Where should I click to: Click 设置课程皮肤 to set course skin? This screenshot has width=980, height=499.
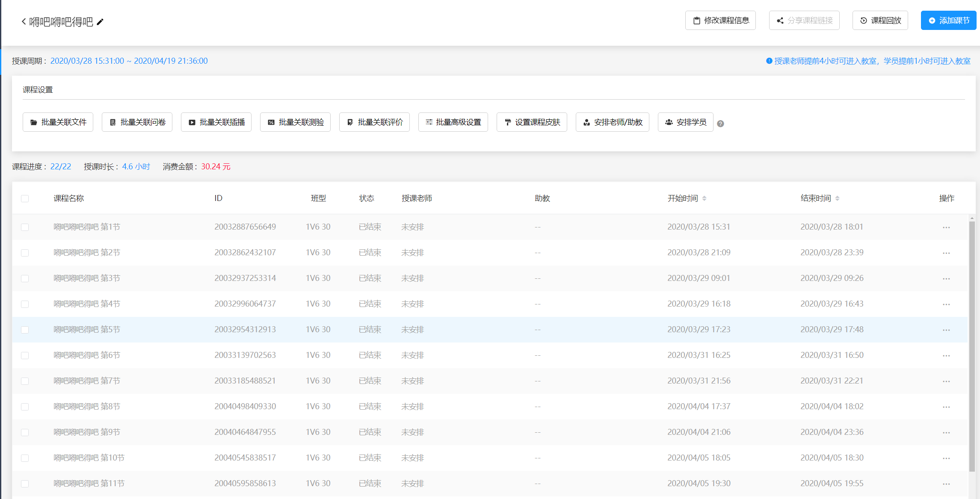(x=532, y=122)
